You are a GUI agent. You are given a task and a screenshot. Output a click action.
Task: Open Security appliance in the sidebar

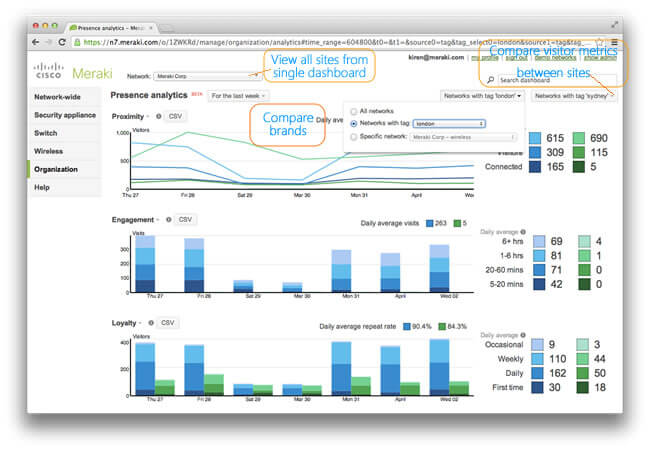[x=64, y=115]
